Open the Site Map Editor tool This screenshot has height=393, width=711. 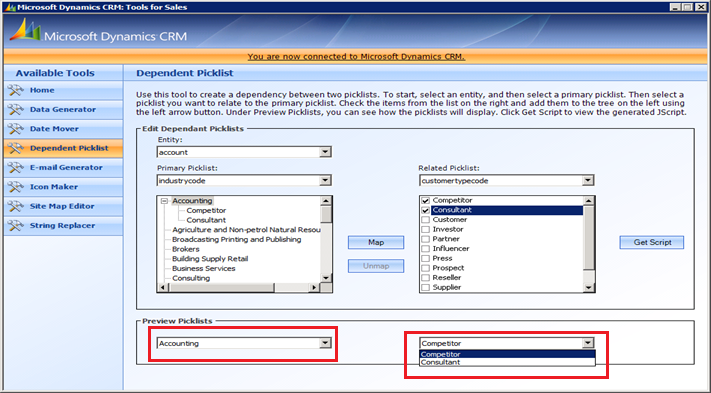coord(63,206)
